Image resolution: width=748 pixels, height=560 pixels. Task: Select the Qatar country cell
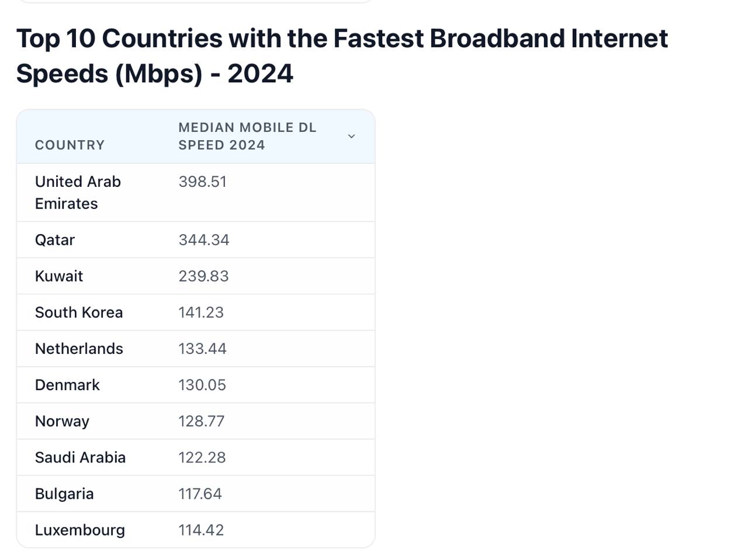[x=55, y=240]
